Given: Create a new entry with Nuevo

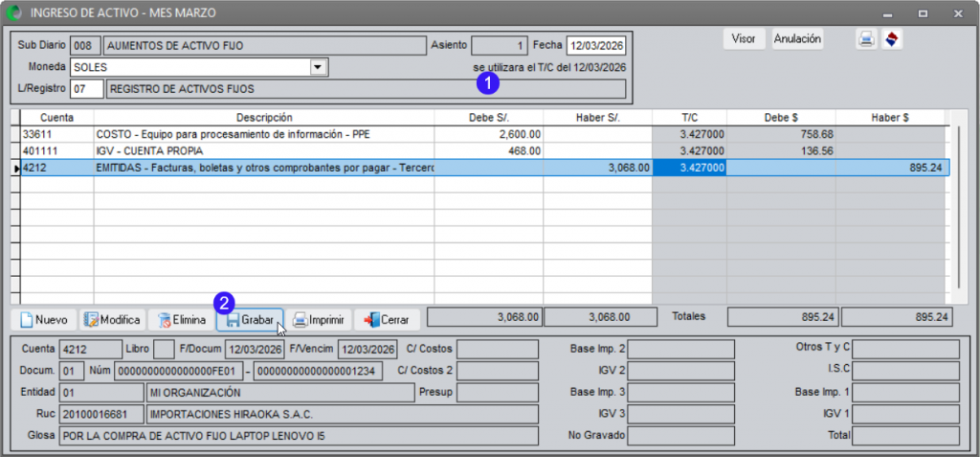Looking at the screenshot, I should (x=44, y=320).
